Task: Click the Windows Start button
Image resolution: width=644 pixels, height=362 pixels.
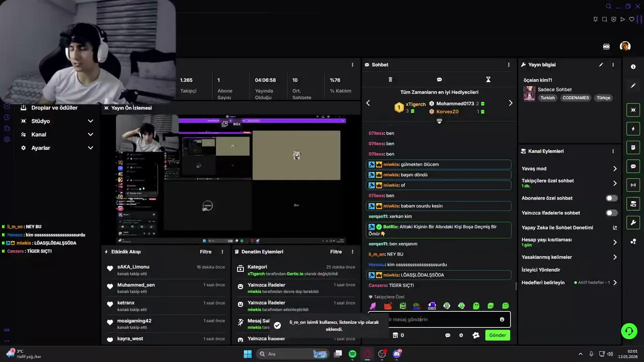Action: 248,354
